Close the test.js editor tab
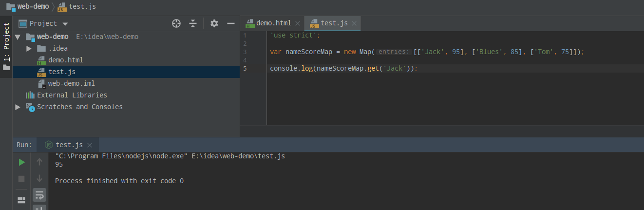 click(354, 23)
